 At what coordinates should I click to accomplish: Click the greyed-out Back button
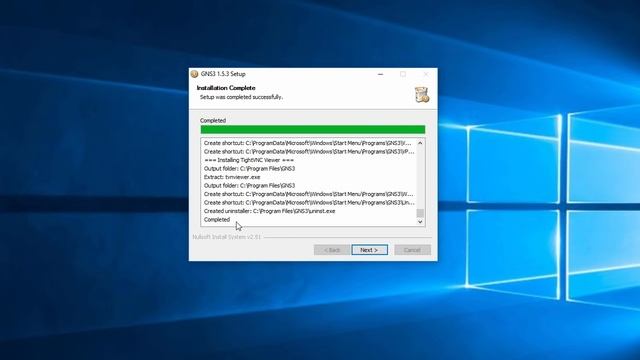click(x=331, y=250)
